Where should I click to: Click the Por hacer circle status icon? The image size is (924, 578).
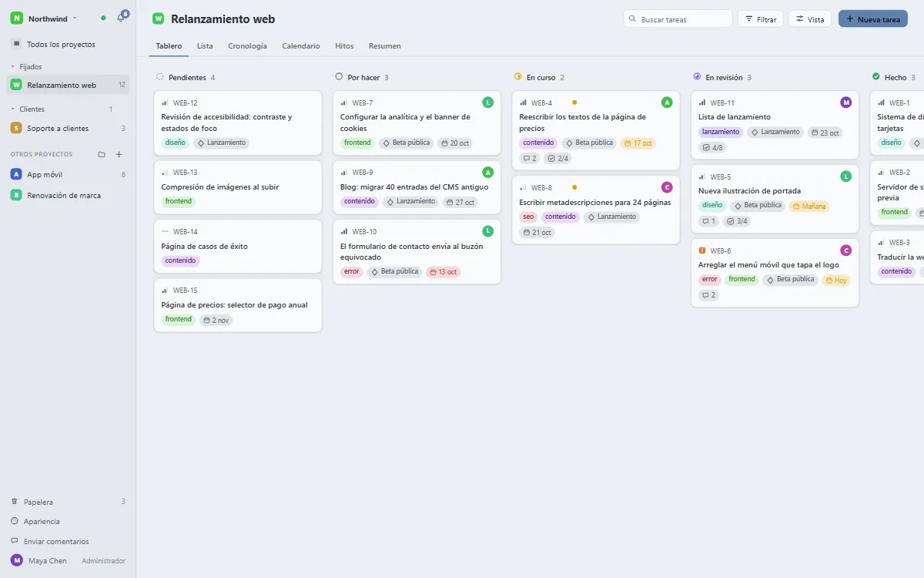pos(339,77)
